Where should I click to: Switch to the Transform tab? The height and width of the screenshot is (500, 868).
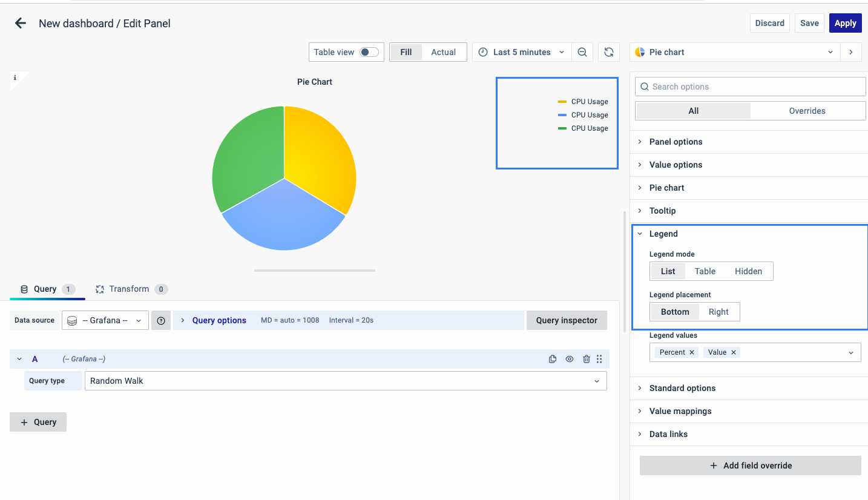point(129,289)
